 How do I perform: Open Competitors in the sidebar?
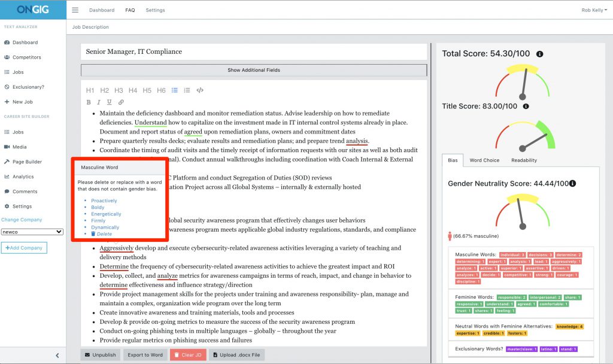coord(22,57)
